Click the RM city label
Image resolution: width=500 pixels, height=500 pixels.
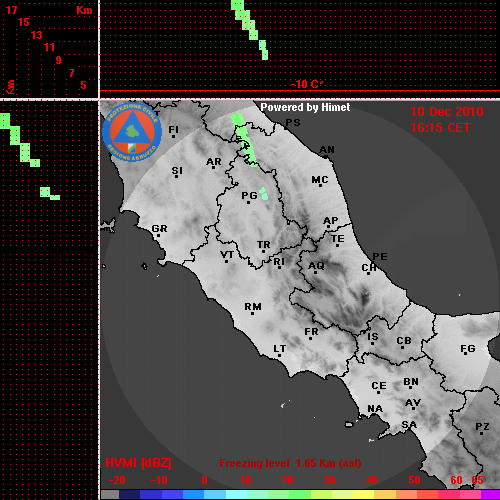coord(253,306)
